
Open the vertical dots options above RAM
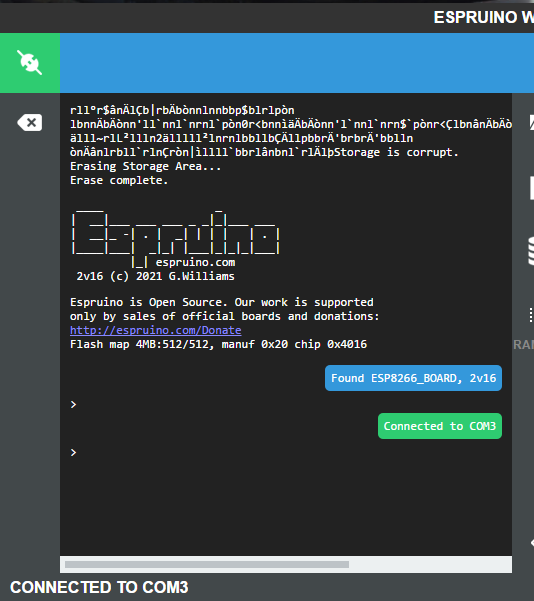coord(531,315)
